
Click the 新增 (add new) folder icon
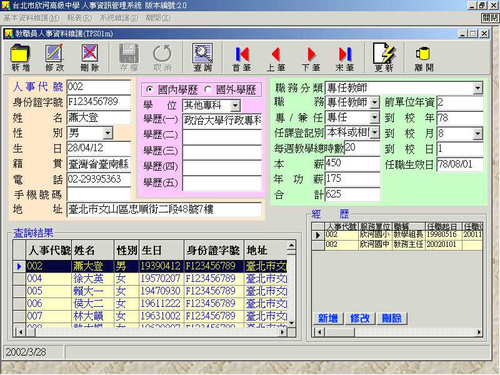21,57
